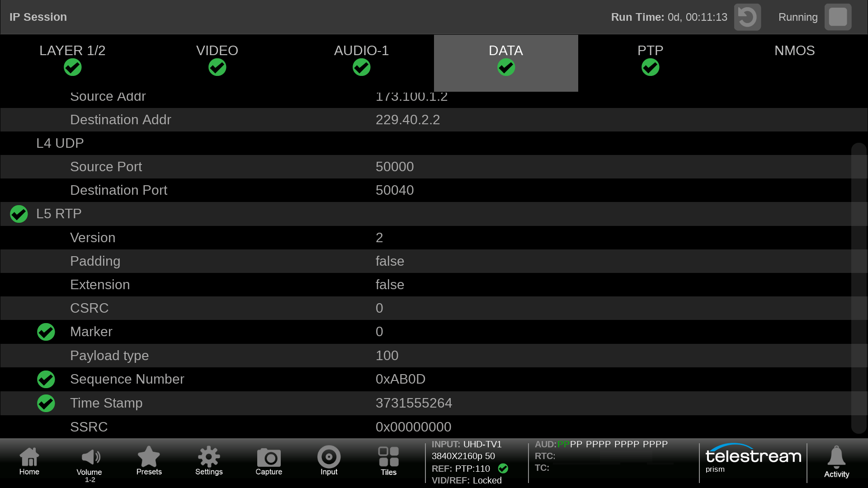Viewport: 868px width, 488px height.
Task: Stop the running IP session
Action: coord(837,17)
